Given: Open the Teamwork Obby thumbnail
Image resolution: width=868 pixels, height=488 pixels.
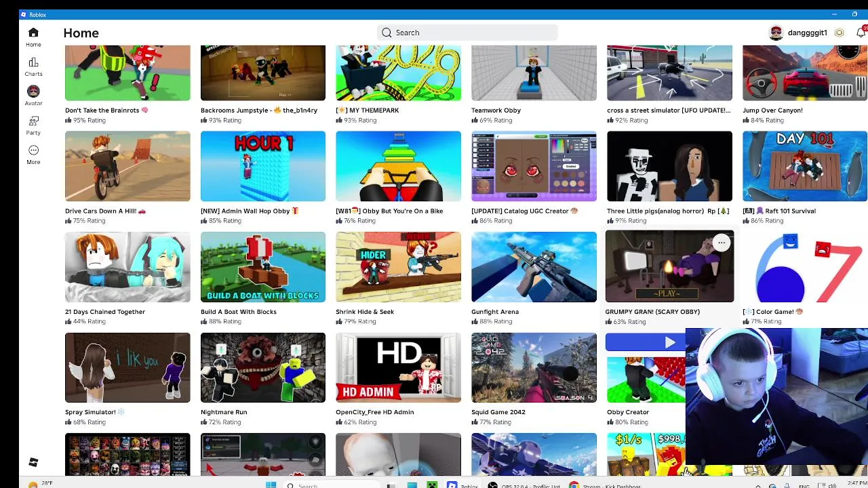Looking at the screenshot, I should pos(534,73).
